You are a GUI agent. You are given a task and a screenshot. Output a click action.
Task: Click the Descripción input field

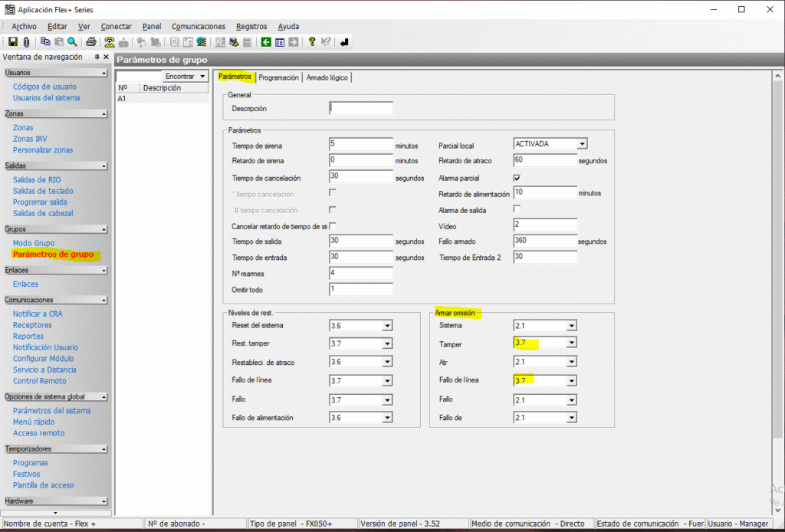pyautogui.click(x=361, y=108)
